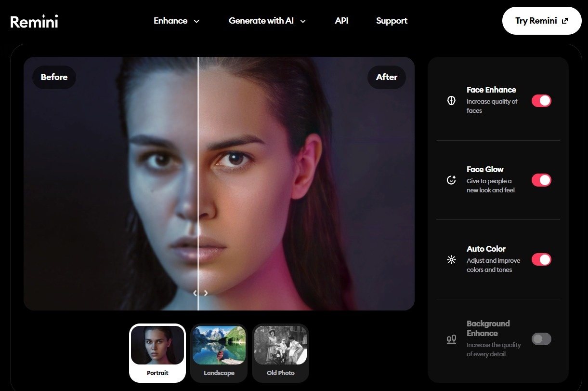The image size is (588, 391).
Task: Click the Face Glow sparkle icon
Action: (x=451, y=180)
